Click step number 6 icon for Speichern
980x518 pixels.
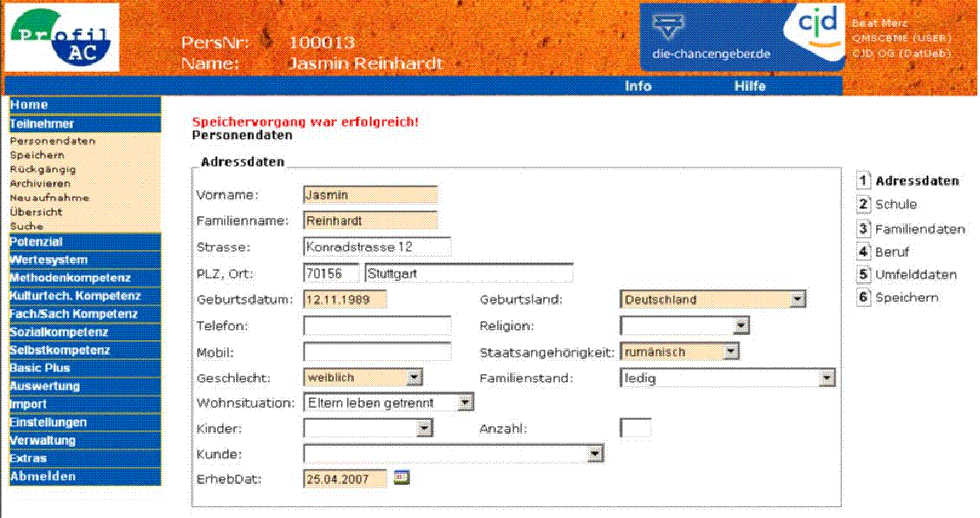pyautogui.click(x=863, y=298)
